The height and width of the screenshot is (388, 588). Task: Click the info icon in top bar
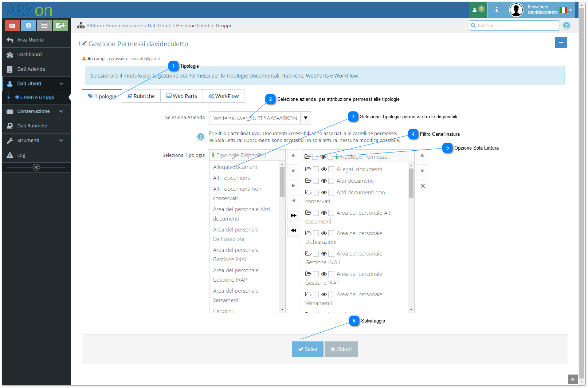pos(497,10)
